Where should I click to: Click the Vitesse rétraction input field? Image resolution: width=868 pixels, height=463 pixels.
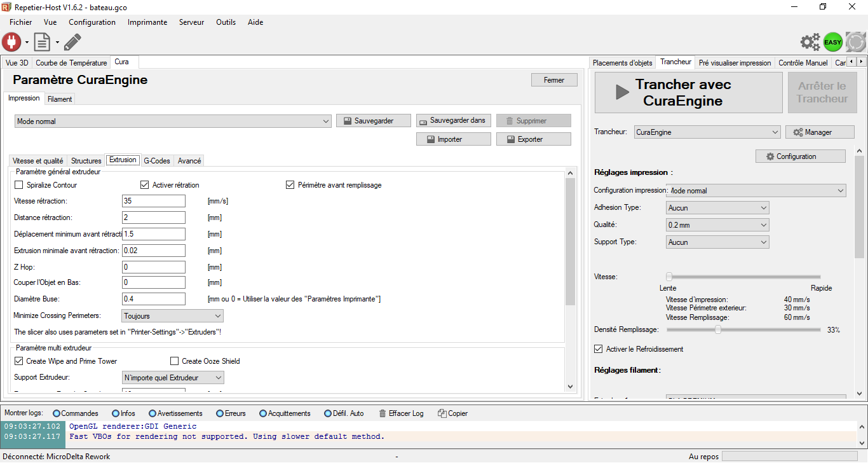154,201
